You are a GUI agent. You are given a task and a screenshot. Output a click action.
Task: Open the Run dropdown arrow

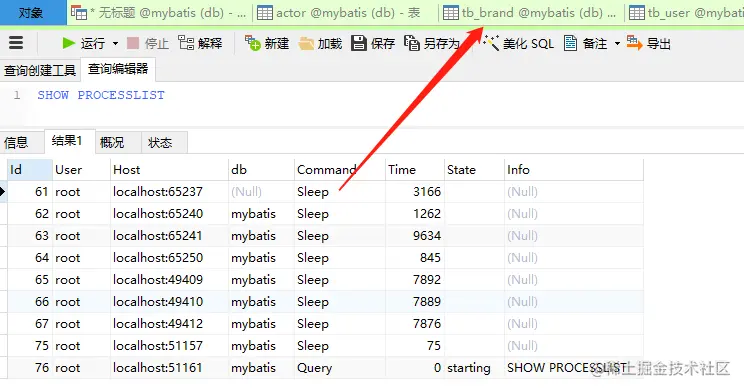(115, 44)
